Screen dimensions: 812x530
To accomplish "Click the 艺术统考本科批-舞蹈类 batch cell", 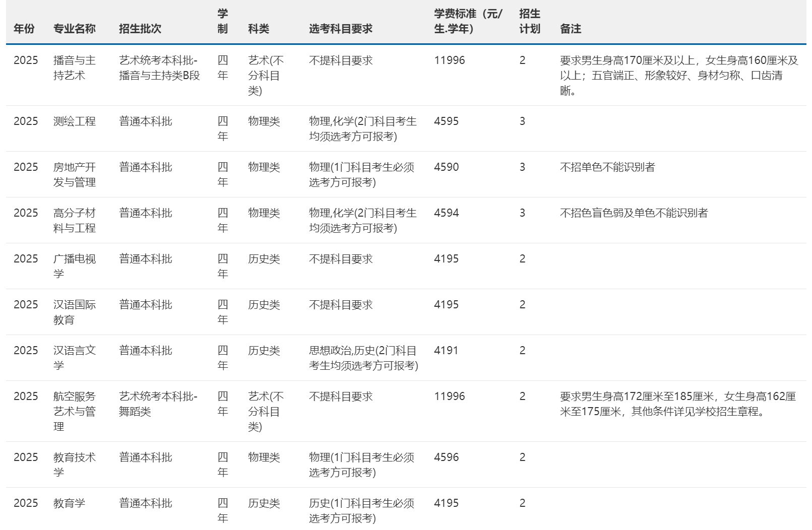I will pyautogui.click(x=158, y=404).
